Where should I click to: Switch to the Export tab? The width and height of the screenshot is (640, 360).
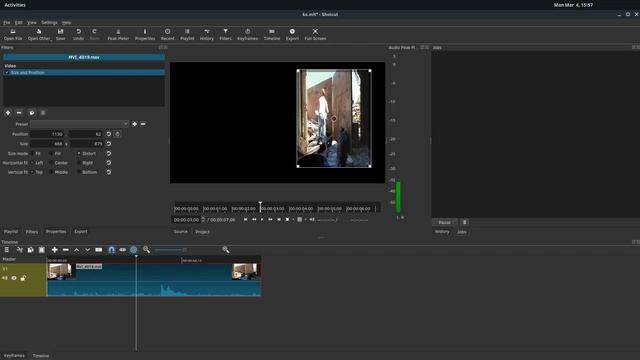coord(80,231)
